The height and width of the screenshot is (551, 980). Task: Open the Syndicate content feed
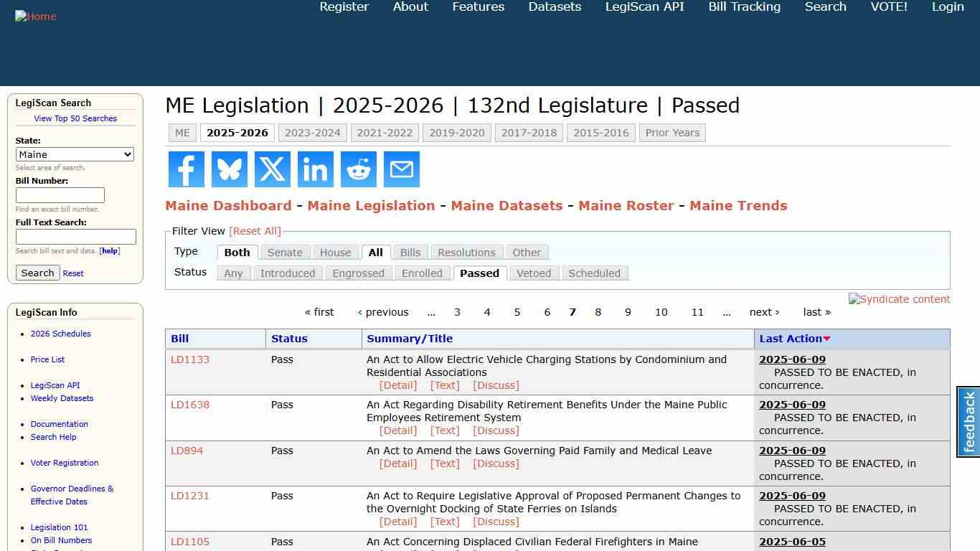click(x=899, y=299)
